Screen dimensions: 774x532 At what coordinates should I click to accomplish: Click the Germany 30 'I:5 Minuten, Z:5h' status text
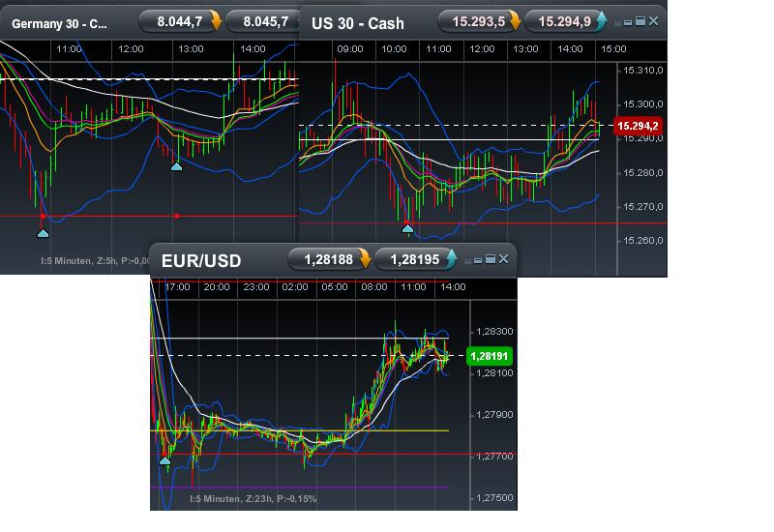95,260
